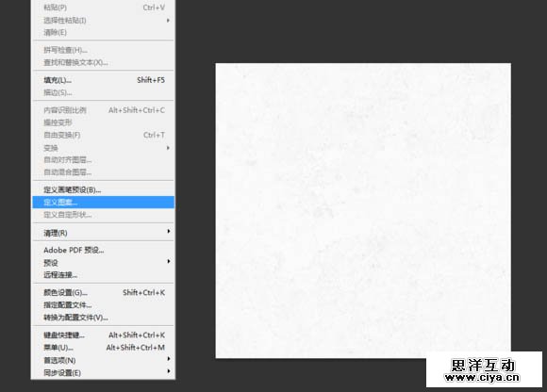Expand the 预设 submenu arrow
This screenshot has height=392, width=547.
(x=169, y=261)
